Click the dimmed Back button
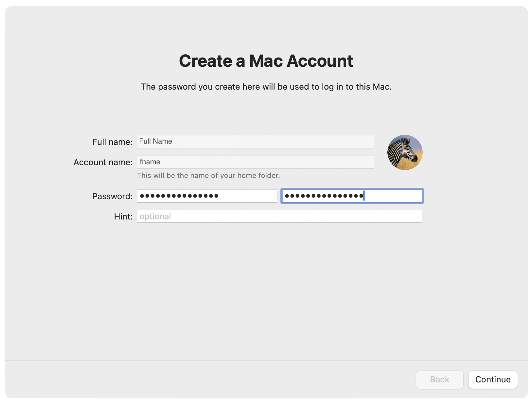The height and width of the screenshot is (403, 532). (439, 379)
